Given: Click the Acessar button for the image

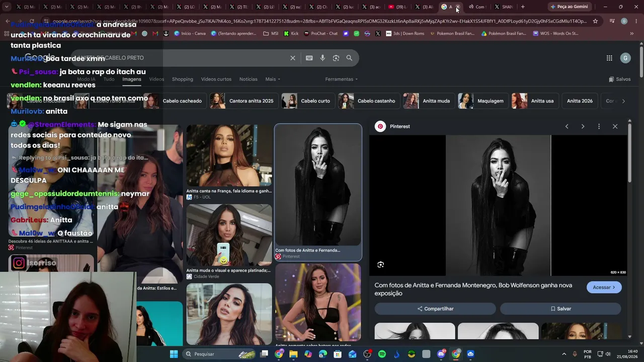Looking at the screenshot, I should click(604, 287).
